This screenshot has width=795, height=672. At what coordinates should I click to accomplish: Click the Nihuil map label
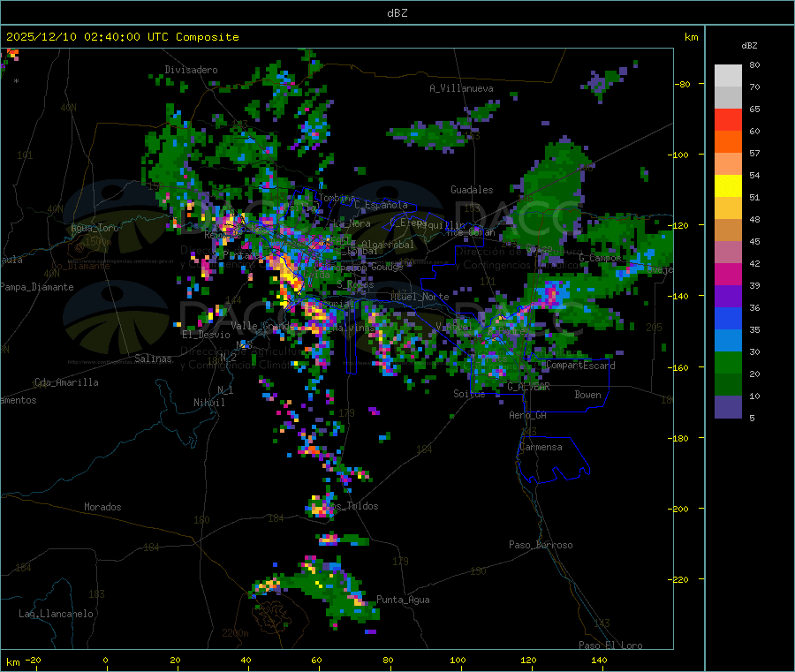209,403
